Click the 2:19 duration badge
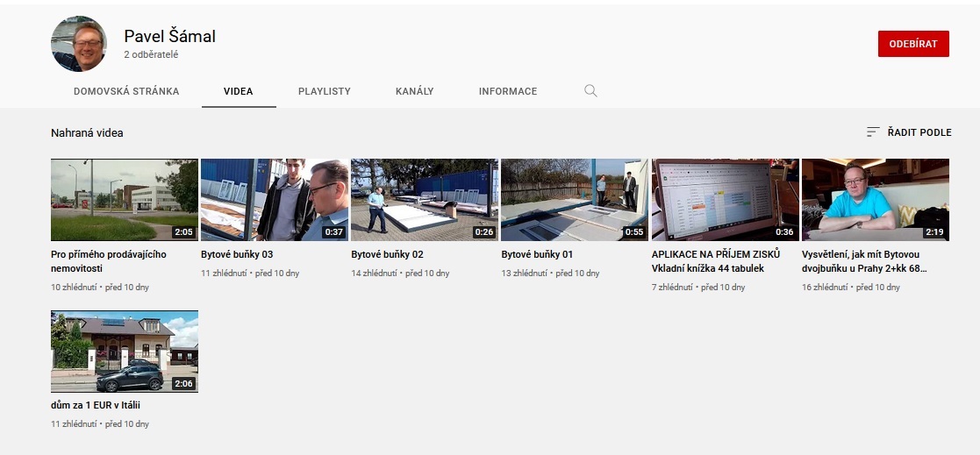 pyautogui.click(x=934, y=232)
